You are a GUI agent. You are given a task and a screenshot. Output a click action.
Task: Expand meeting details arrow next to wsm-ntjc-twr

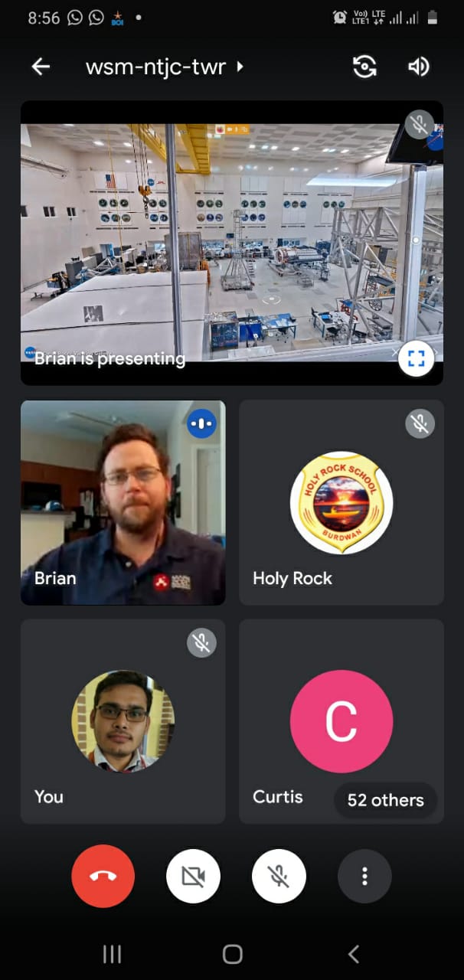point(240,67)
